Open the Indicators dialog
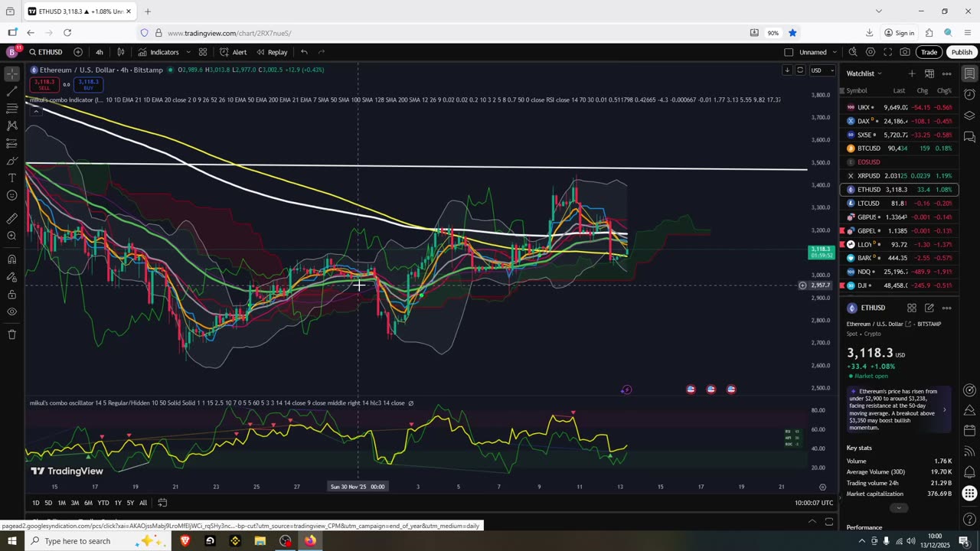 tap(158, 52)
